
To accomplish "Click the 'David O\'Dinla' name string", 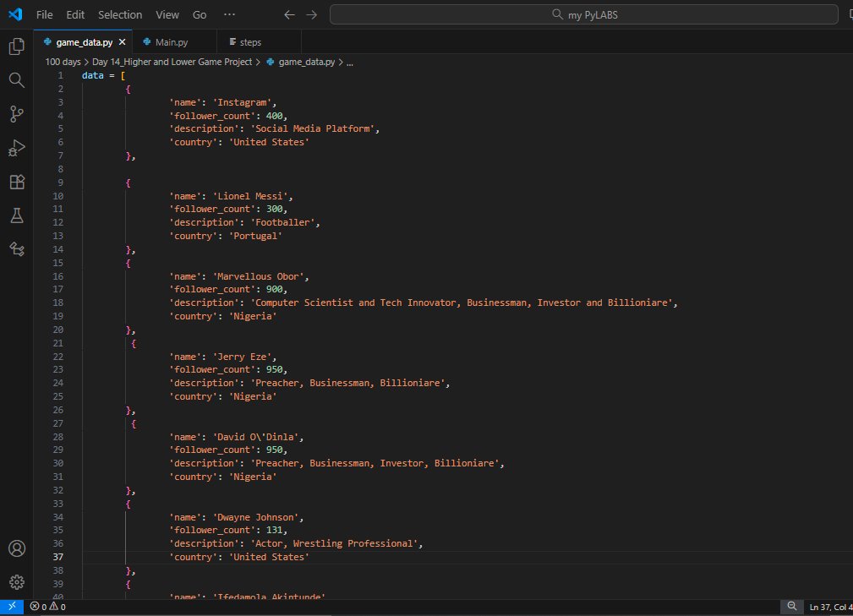I will point(255,437).
